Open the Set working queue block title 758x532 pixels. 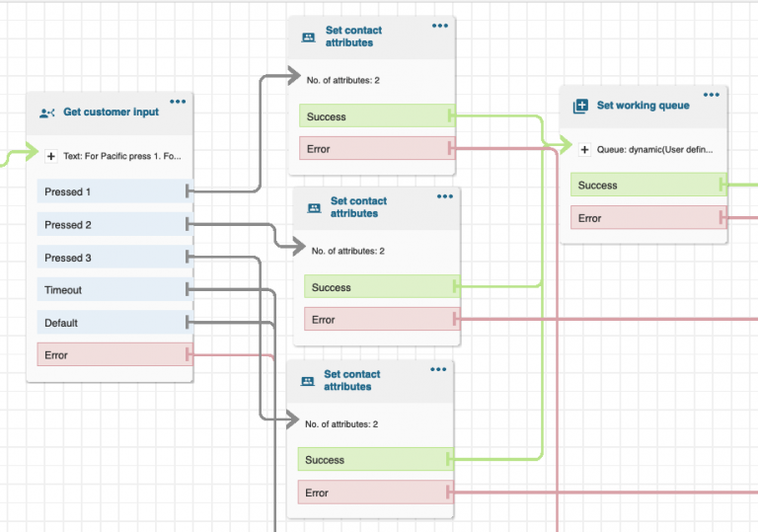[643, 106]
